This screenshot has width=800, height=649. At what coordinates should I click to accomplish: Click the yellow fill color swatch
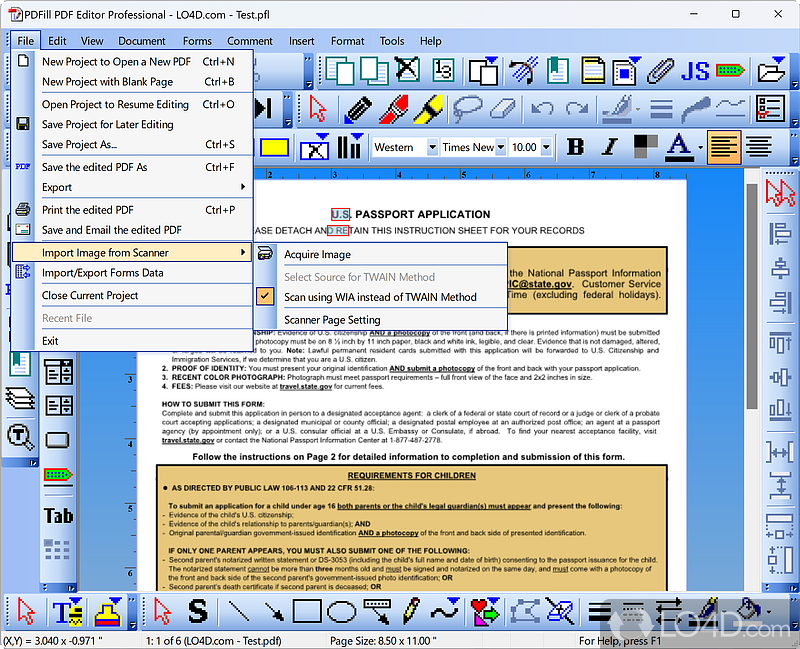point(274,147)
